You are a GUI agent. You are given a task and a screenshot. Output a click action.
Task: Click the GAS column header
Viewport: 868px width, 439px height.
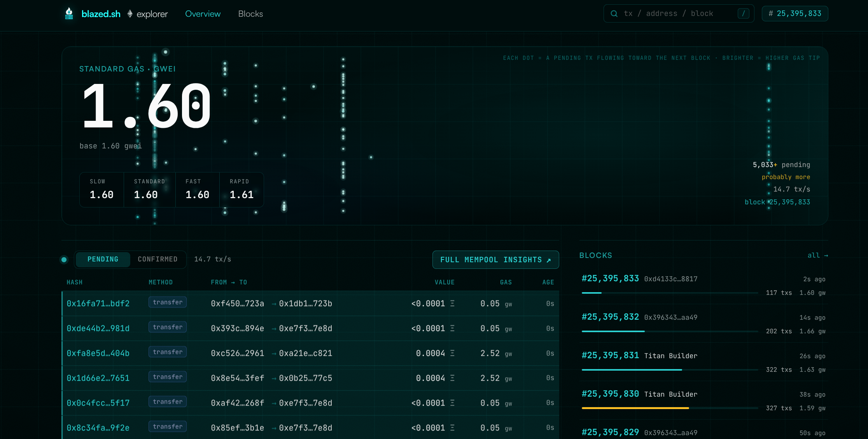coord(506,282)
